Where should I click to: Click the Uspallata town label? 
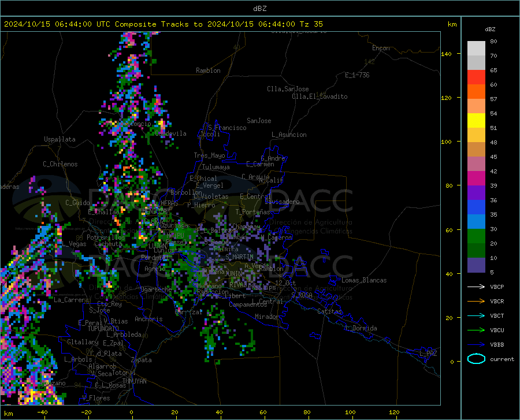pyautogui.click(x=60, y=139)
